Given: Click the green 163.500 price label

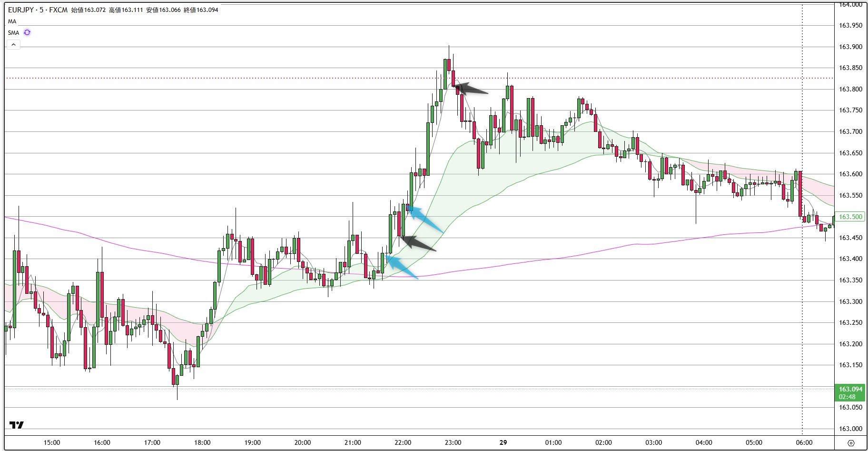Looking at the screenshot, I should point(850,217).
